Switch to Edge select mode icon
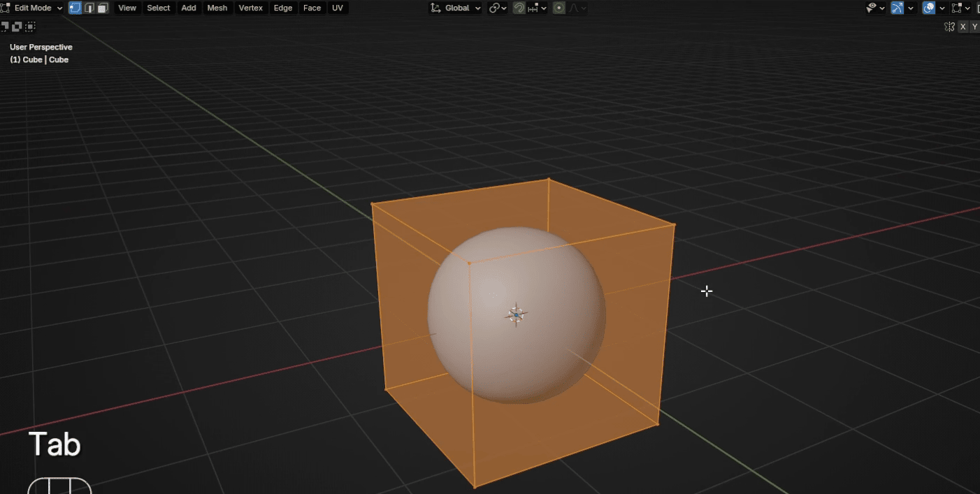This screenshot has width=980, height=494. (89, 8)
